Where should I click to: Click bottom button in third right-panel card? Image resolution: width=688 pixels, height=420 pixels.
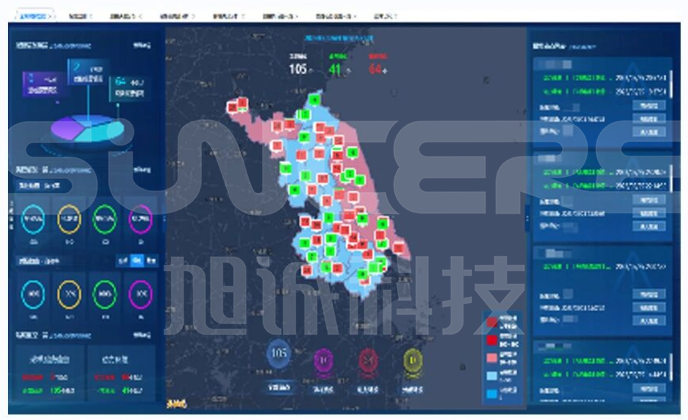coord(649,321)
